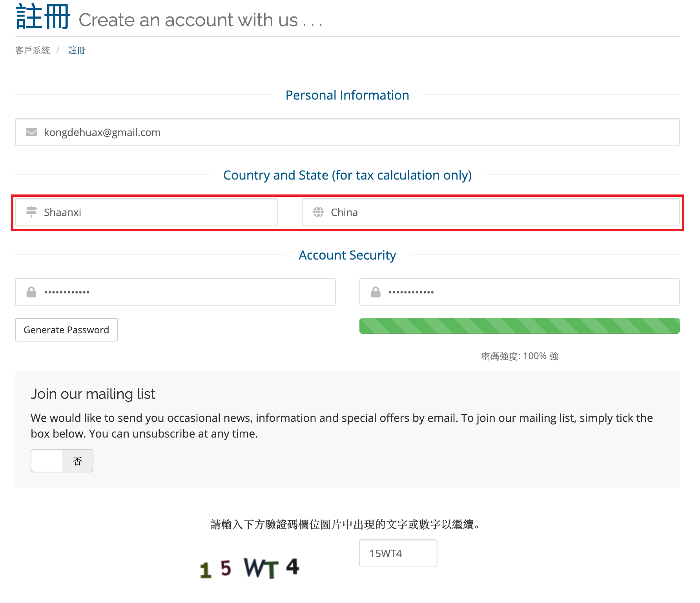This screenshot has width=700, height=603.
Task: Click the 15WT4 captcha image
Action: tap(250, 568)
